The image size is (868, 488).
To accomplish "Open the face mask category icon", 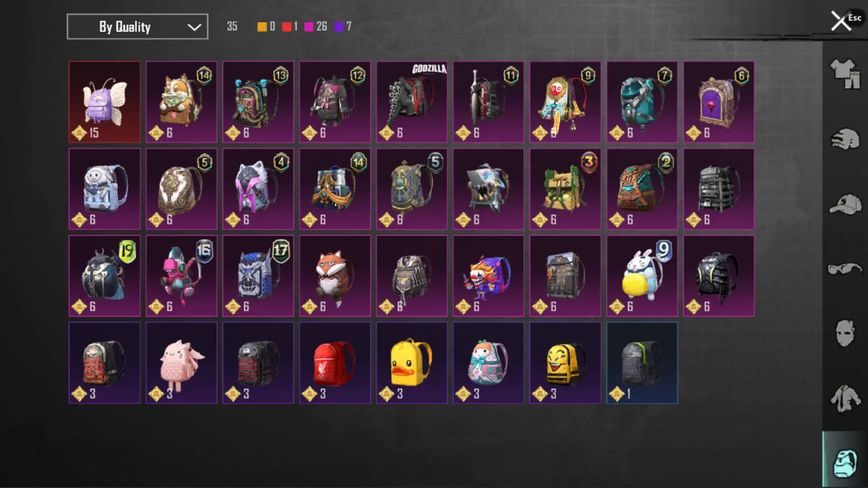I will coord(845,333).
